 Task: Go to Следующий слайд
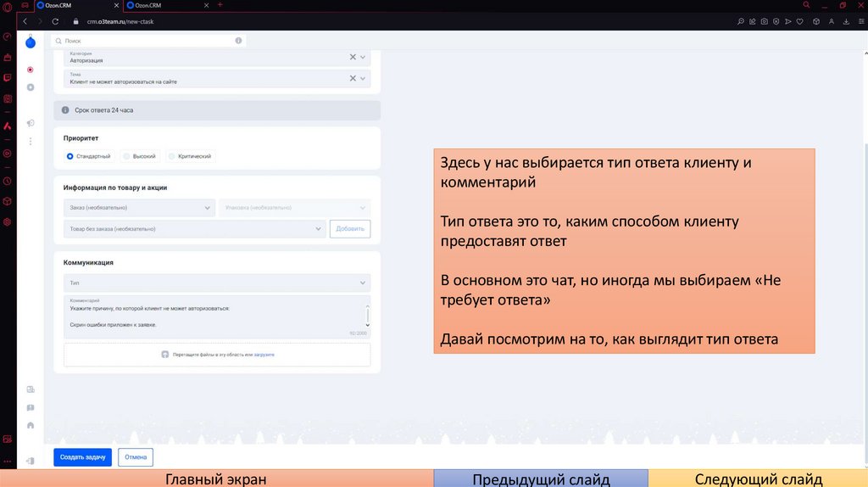point(758,479)
